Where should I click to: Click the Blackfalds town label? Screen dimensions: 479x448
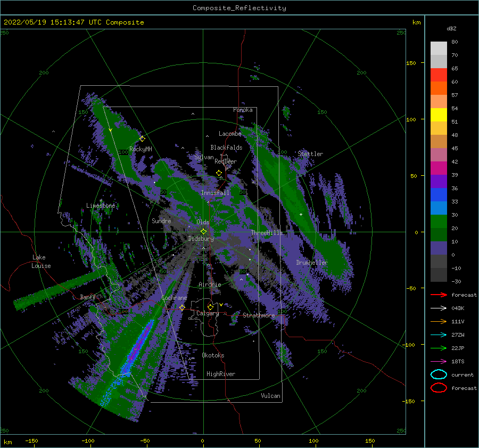(226, 148)
